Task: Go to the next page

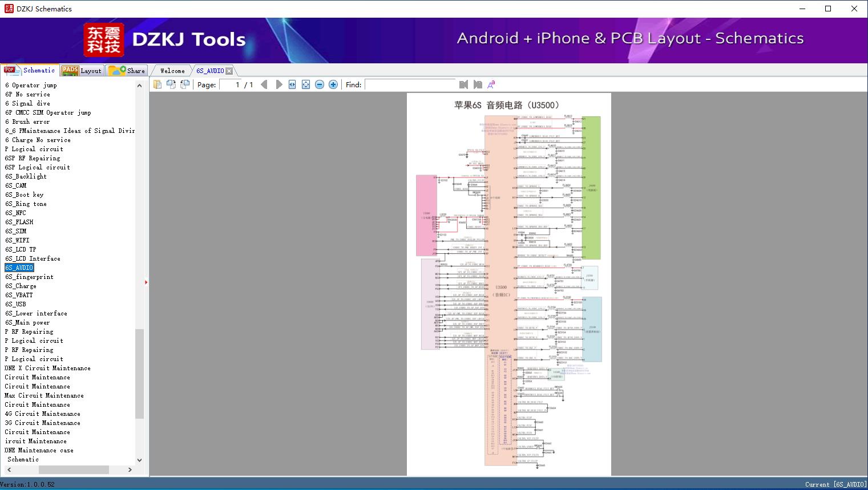Action: click(x=278, y=84)
